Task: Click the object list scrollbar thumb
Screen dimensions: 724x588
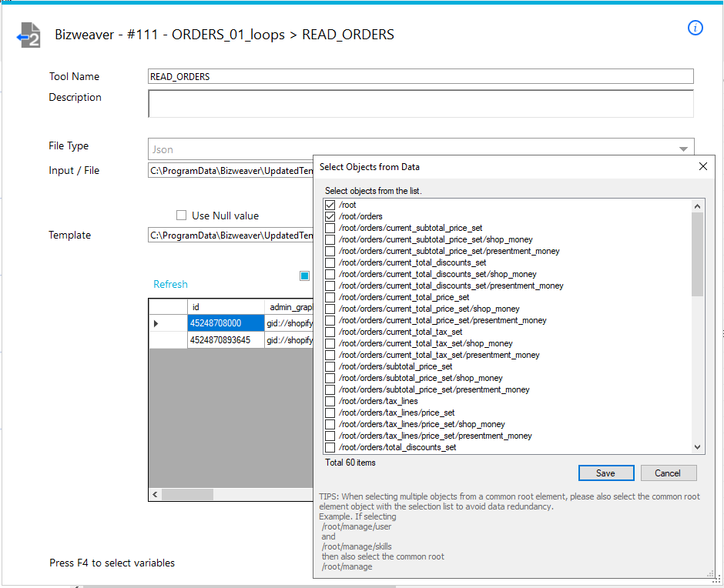Action: pyautogui.click(x=697, y=254)
